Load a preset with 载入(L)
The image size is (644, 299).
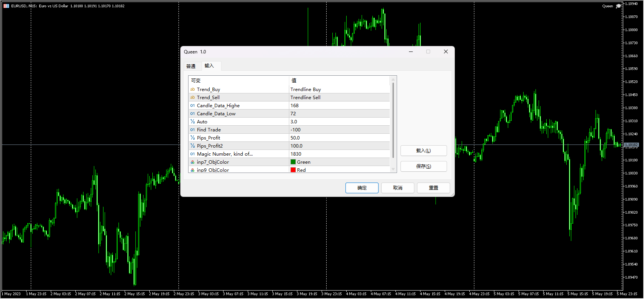click(x=423, y=151)
